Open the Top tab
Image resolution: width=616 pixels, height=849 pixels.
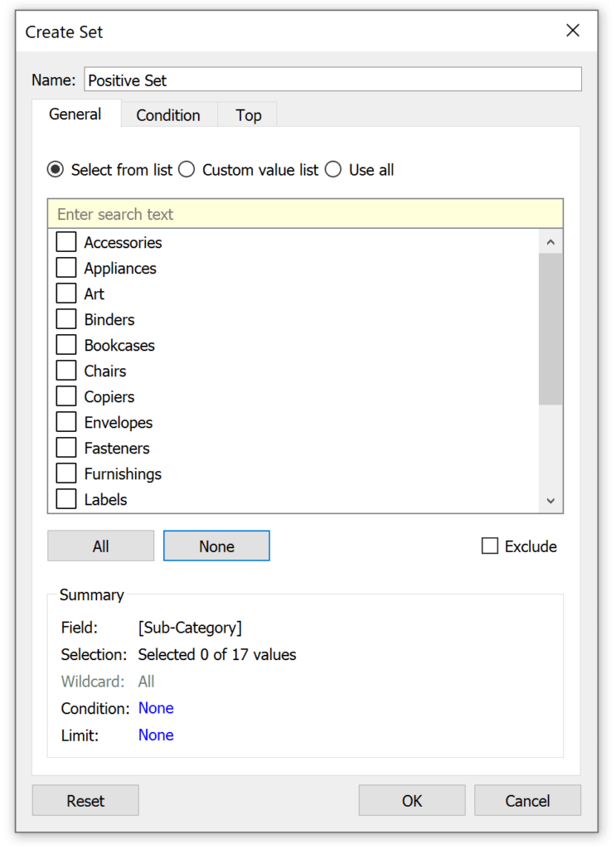pyautogui.click(x=247, y=114)
